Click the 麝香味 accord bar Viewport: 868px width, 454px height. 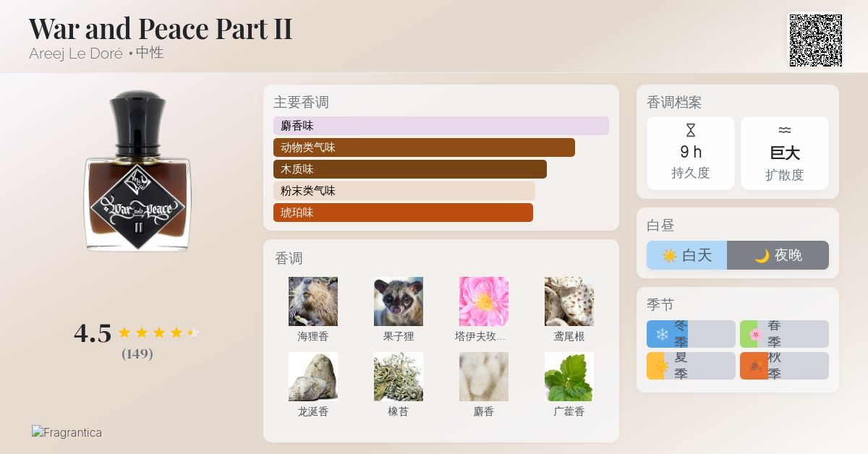440,125
